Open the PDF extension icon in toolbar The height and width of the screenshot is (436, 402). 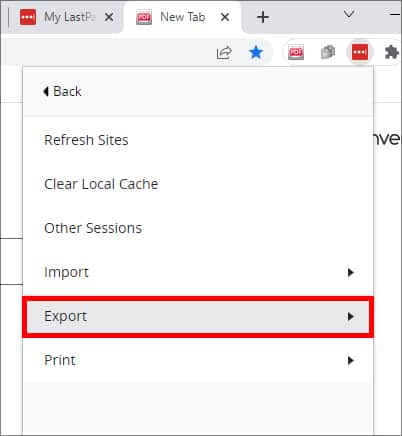tap(296, 52)
